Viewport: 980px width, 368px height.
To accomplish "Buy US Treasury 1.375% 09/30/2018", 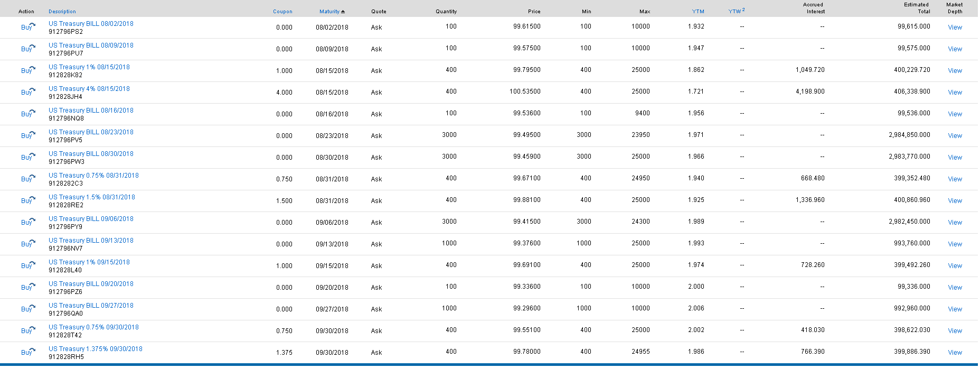I will pos(27,352).
